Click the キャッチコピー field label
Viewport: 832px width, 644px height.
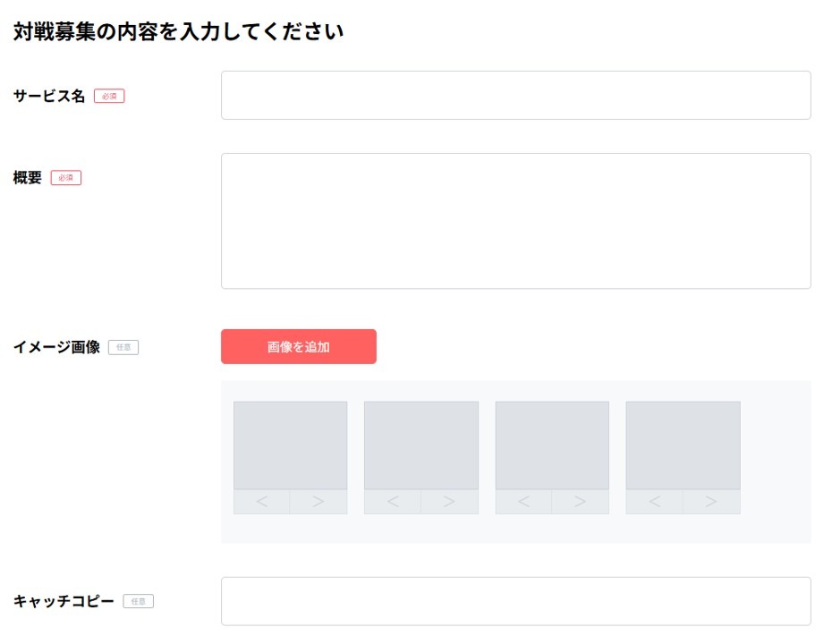point(64,602)
